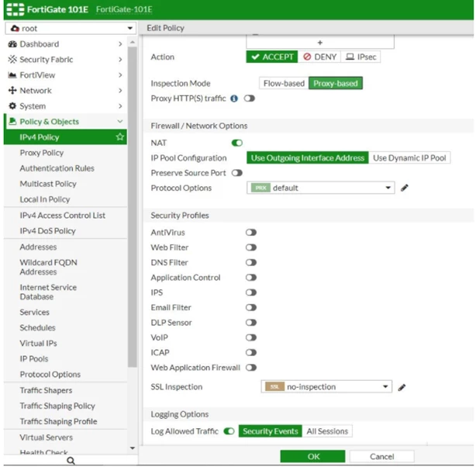
Task: Open Authentication Rules menu item
Action: pyautogui.click(x=57, y=168)
